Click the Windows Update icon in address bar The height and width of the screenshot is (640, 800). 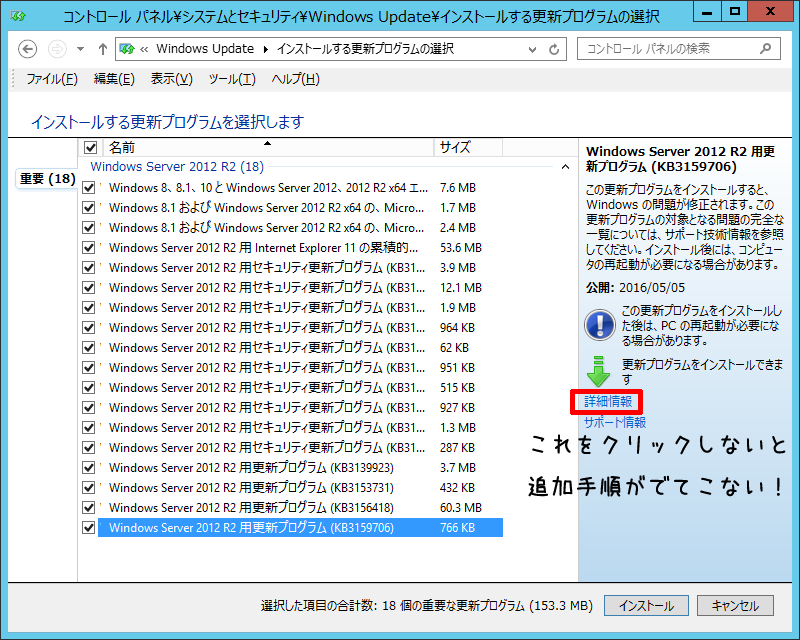click(128, 49)
